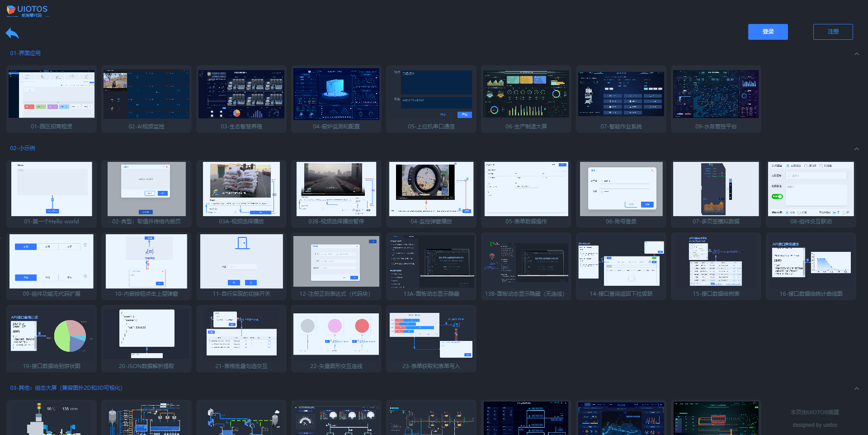Click the blue back arrow icon
Viewport: 868px width, 435px height.
point(12,33)
